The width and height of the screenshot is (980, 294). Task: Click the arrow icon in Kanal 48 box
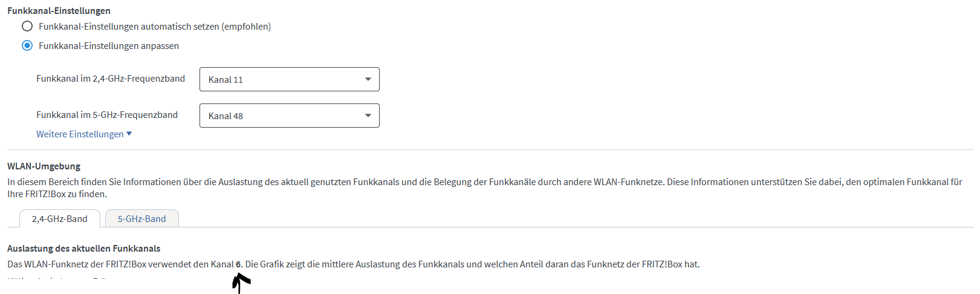(x=368, y=116)
